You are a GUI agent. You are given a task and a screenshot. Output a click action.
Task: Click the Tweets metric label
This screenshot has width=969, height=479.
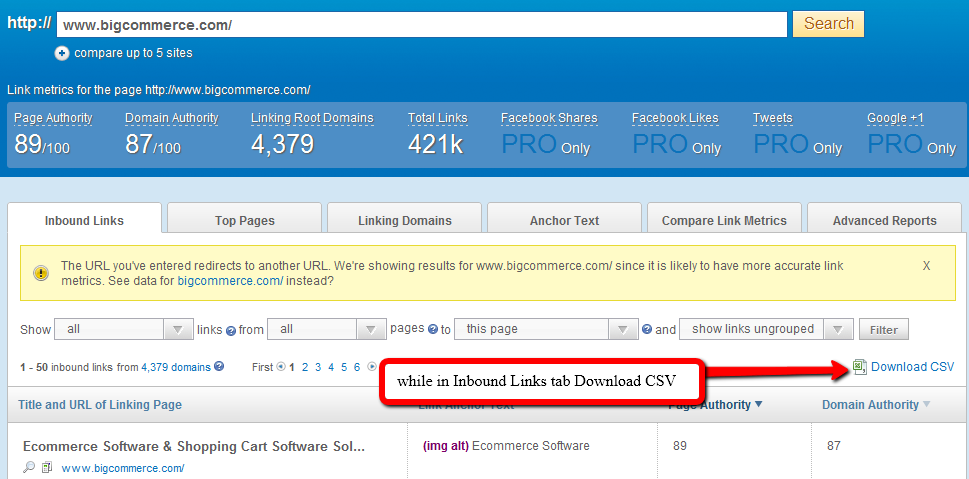click(x=772, y=118)
